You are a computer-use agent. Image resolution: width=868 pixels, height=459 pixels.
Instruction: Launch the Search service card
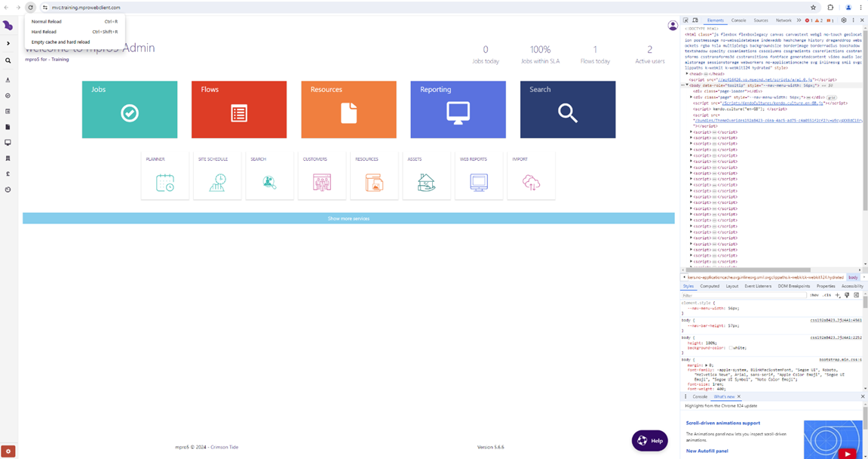[269, 175]
